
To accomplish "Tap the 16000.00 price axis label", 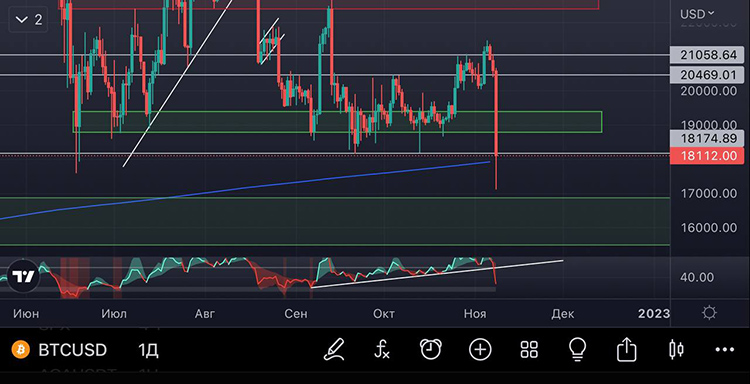I will click(x=709, y=227).
